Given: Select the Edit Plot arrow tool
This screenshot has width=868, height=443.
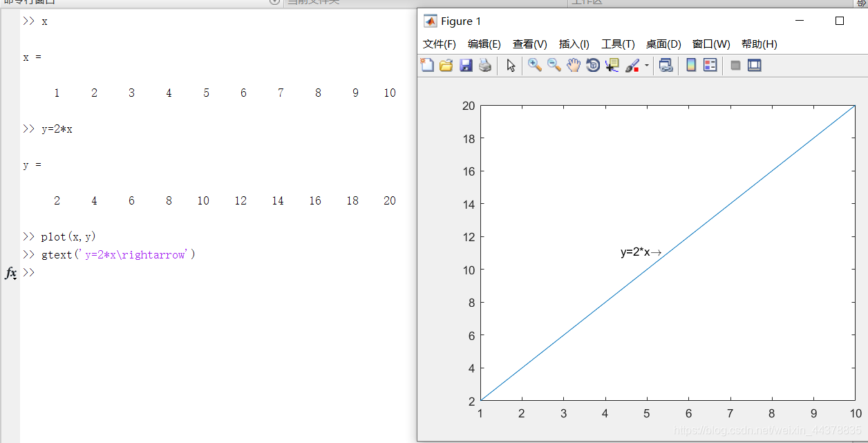Looking at the screenshot, I should click(x=511, y=65).
